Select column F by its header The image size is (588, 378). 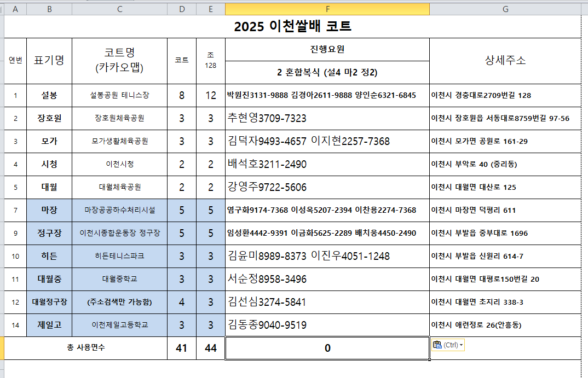pos(327,9)
